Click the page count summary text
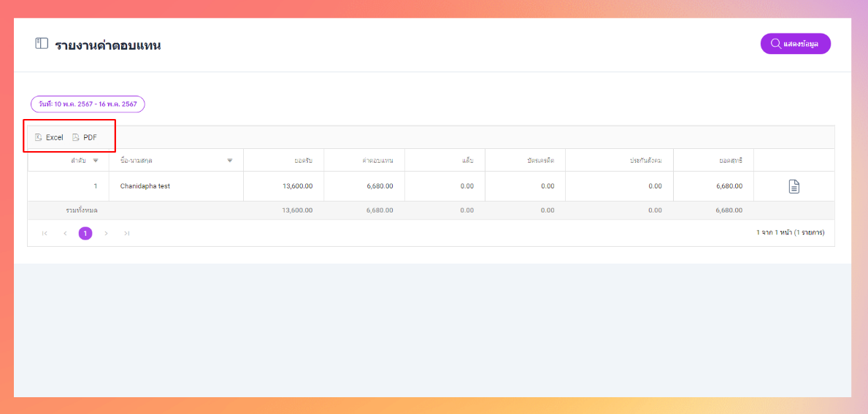The image size is (868, 414). click(791, 233)
